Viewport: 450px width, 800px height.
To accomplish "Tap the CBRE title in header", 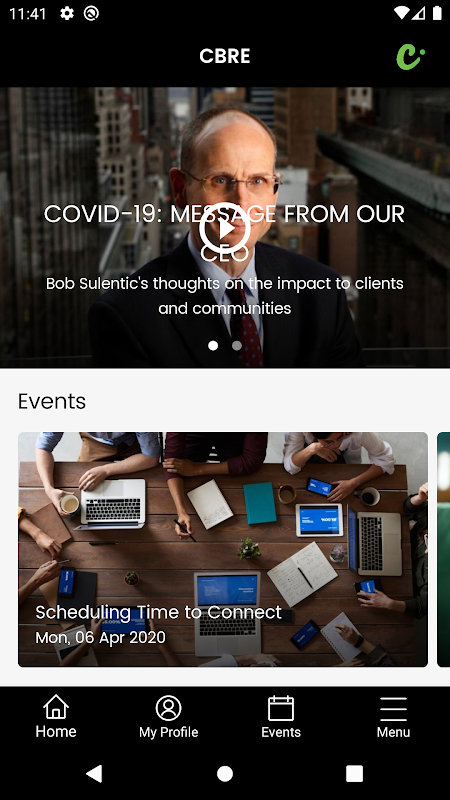I will [224, 56].
